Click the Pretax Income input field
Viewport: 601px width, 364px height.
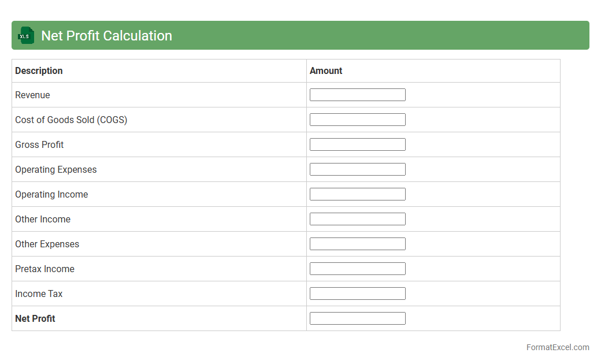357,269
